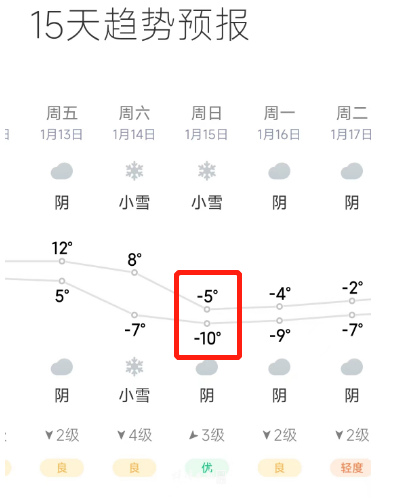The width and height of the screenshot is (398, 498).
Task: Select the 周五 1月13日 column header
Action: [x=62, y=123]
